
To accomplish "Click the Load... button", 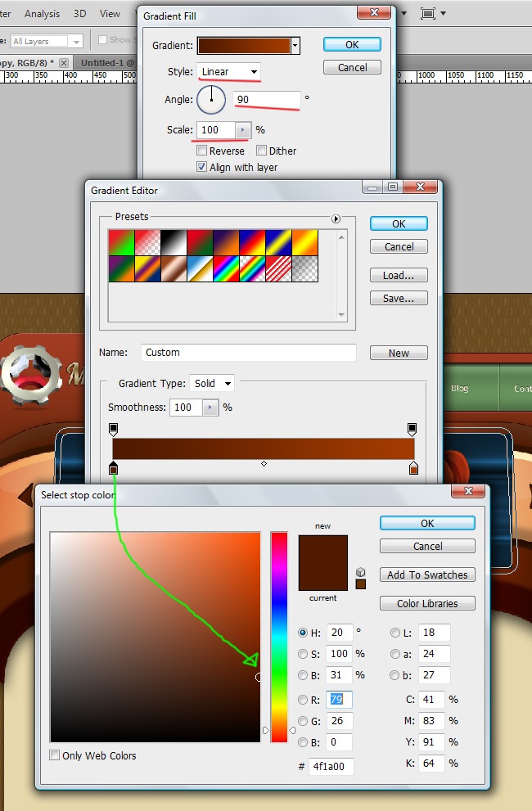I will point(399,275).
